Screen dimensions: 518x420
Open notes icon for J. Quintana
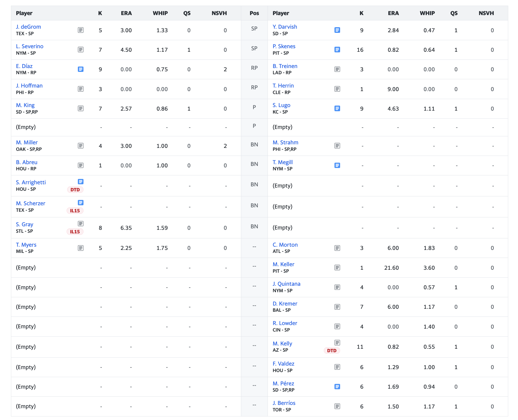[337, 287]
